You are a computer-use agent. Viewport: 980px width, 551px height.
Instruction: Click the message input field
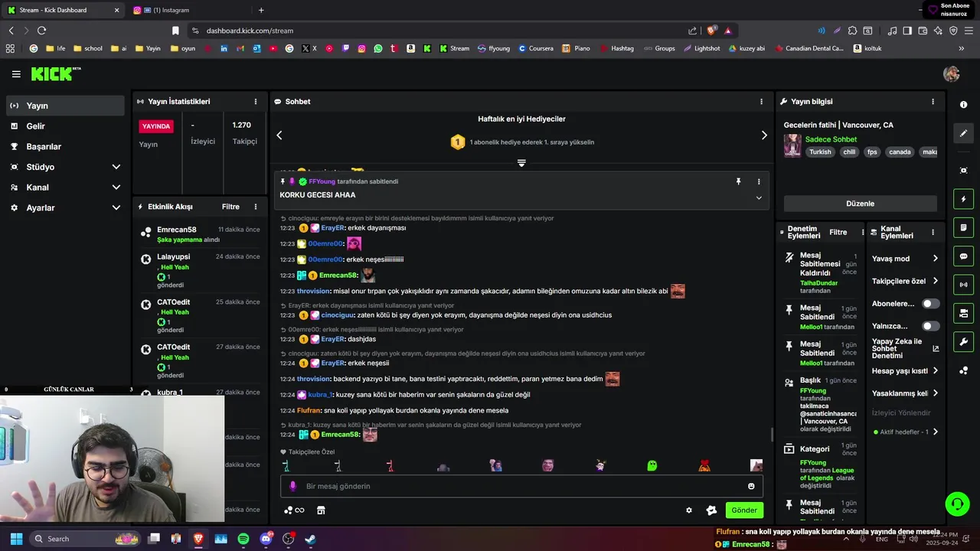(x=521, y=486)
